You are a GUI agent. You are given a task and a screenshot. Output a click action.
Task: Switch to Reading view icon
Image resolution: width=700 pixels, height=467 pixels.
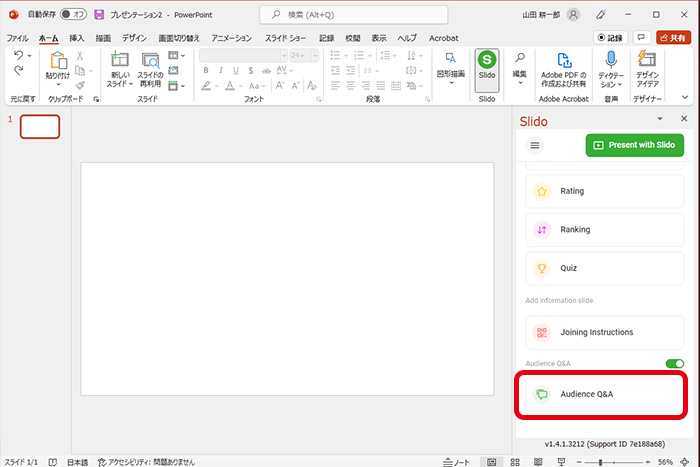538,462
